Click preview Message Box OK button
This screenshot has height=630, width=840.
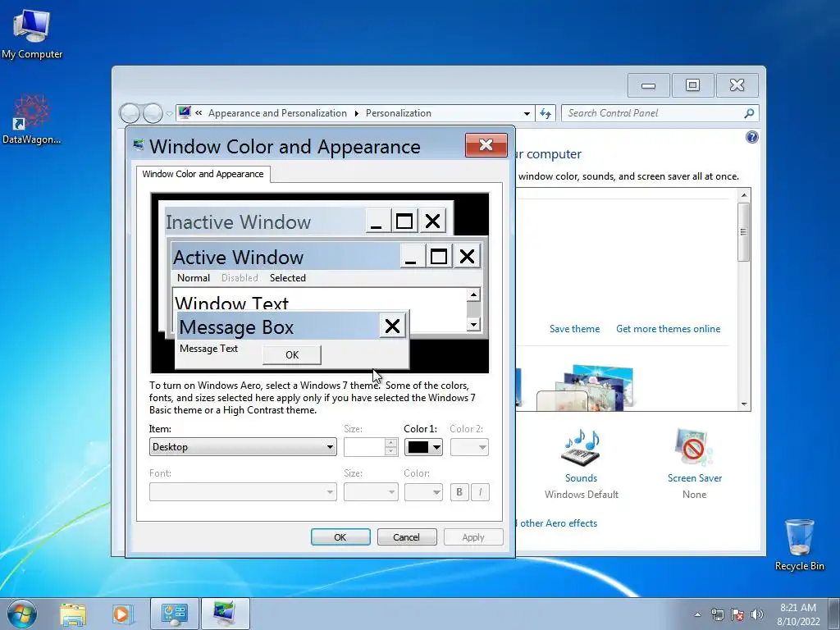click(292, 354)
